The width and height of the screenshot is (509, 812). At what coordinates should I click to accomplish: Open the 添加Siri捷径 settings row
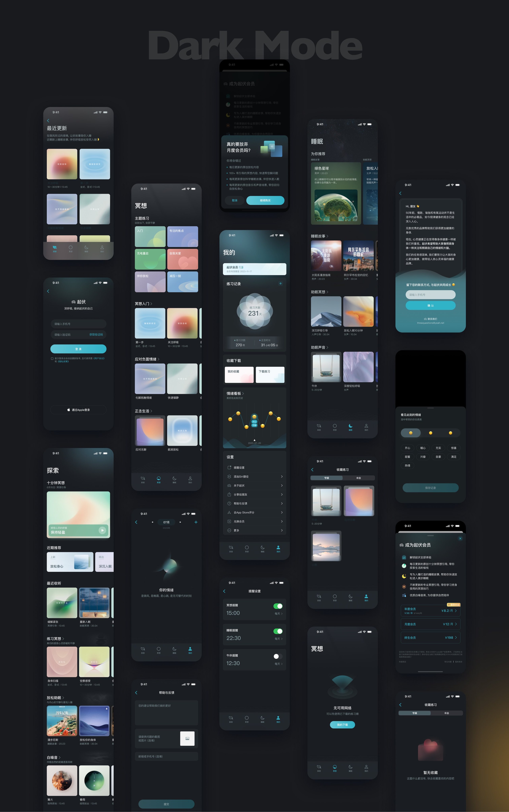tap(254, 476)
